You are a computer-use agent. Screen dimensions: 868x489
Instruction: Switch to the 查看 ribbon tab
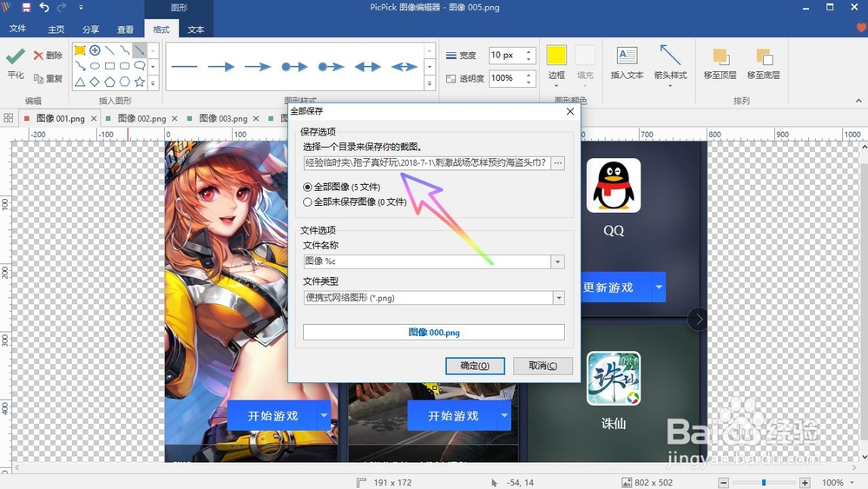125,30
